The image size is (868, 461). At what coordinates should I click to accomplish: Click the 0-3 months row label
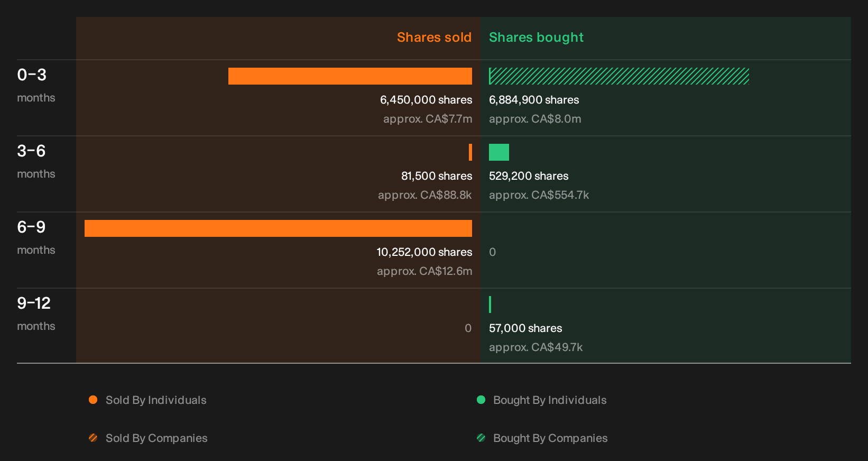click(x=36, y=85)
